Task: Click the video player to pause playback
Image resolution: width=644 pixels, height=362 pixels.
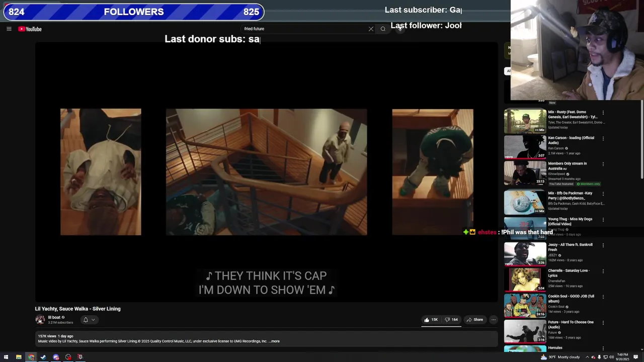Action: coord(266,172)
